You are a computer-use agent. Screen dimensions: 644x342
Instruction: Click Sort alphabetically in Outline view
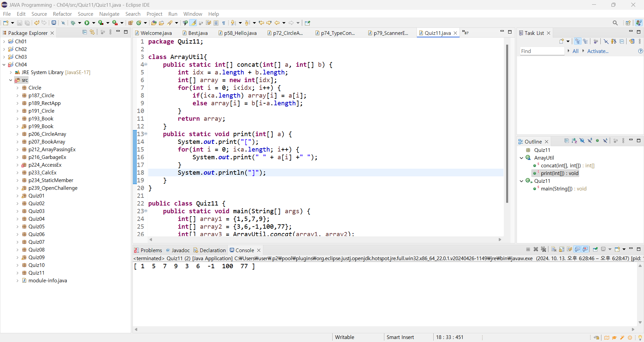[574, 141]
